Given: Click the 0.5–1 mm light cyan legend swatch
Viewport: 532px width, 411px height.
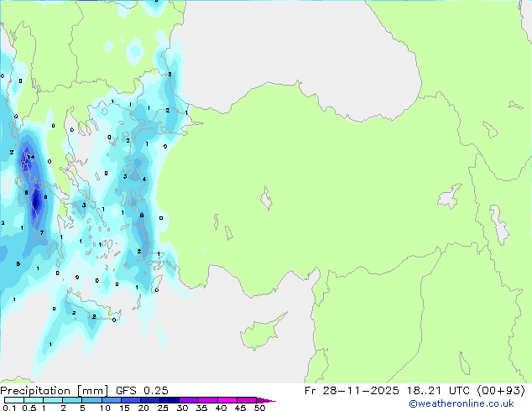Looking at the screenshot, I should tap(34, 400).
